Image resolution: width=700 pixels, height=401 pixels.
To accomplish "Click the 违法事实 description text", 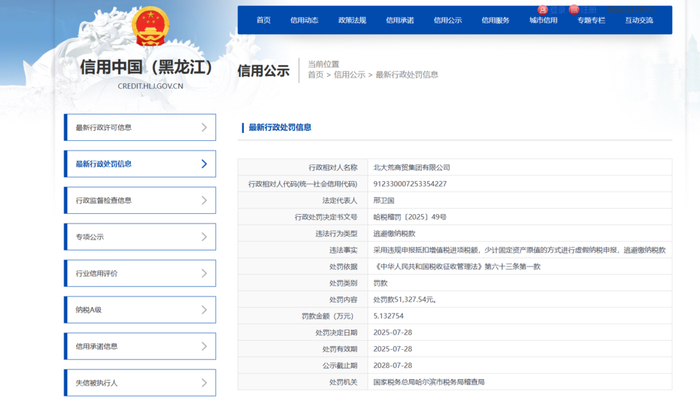I will [x=519, y=250].
